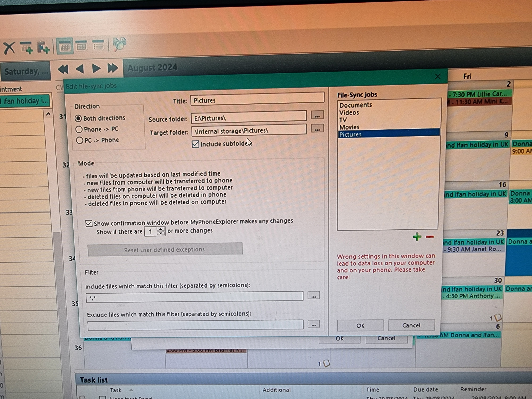This screenshot has width=532, height=399.
Task: Click the delete X icon in toolbar
Action: [x=9, y=48]
